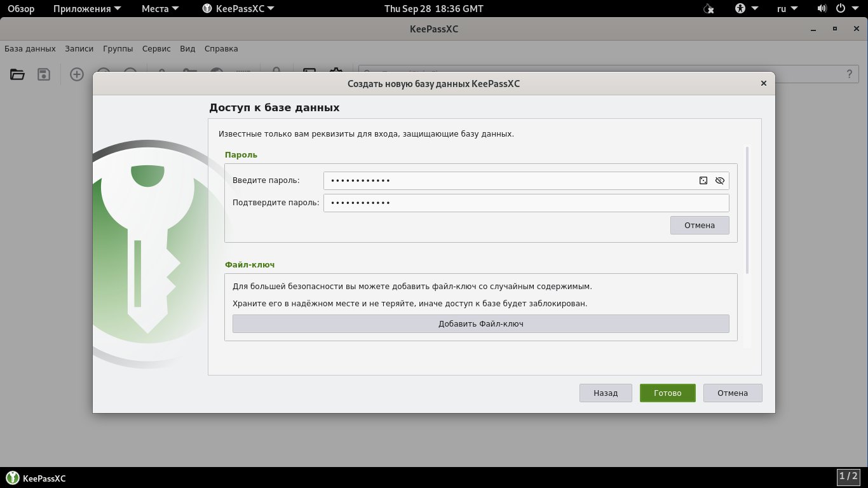This screenshot has height=488, width=868.
Task: Click the green Готово button
Action: (667, 393)
